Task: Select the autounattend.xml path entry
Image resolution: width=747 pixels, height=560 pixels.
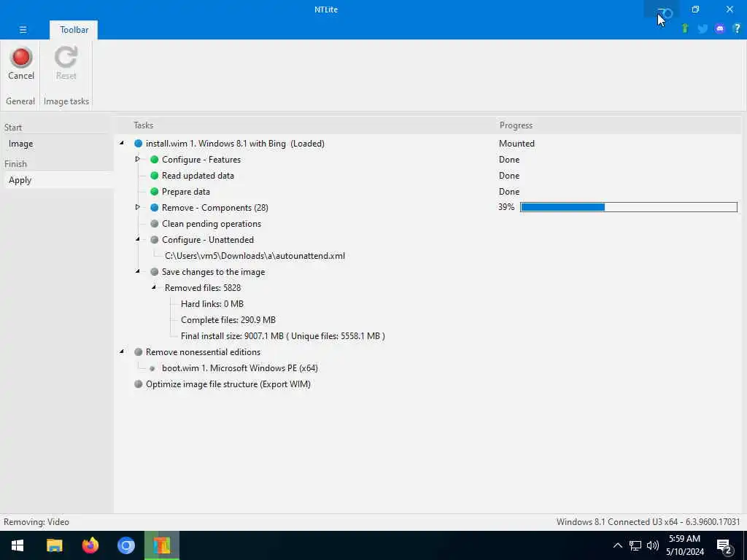Action: coord(255,256)
